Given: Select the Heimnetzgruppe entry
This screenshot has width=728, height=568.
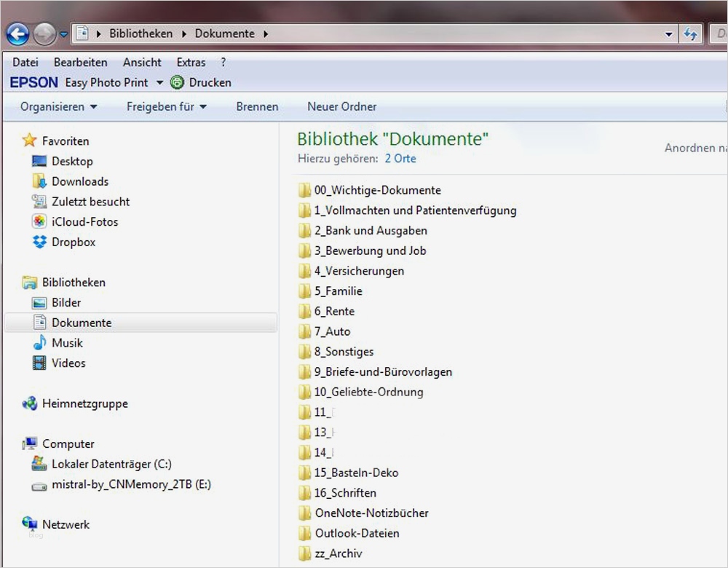Looking at the screenshot, I should [84, 403].
